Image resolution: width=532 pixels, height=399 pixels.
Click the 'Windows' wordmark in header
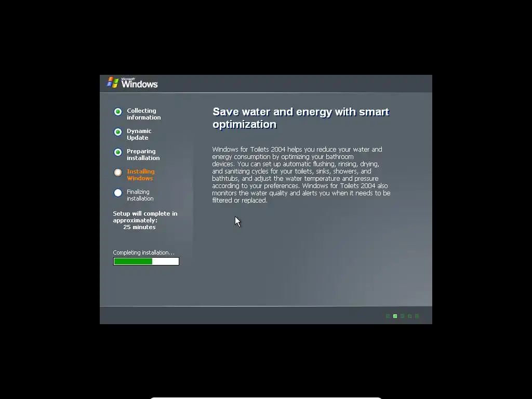pos(139,84)
